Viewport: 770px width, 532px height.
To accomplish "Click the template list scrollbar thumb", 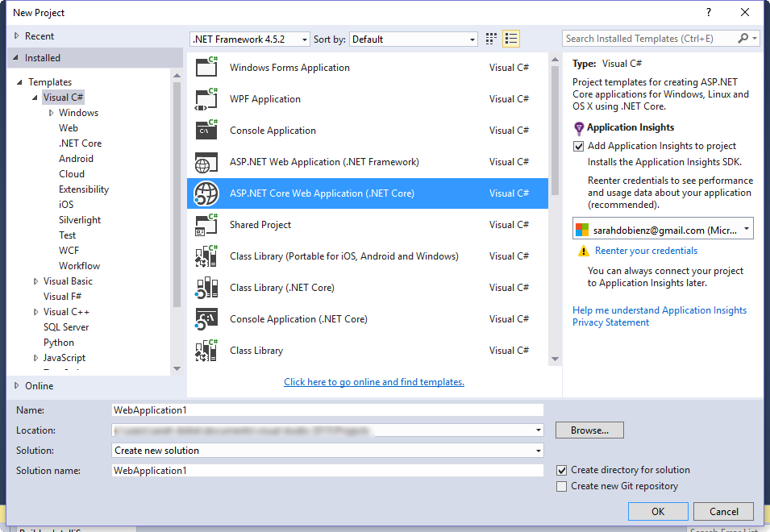I will 555,130.
